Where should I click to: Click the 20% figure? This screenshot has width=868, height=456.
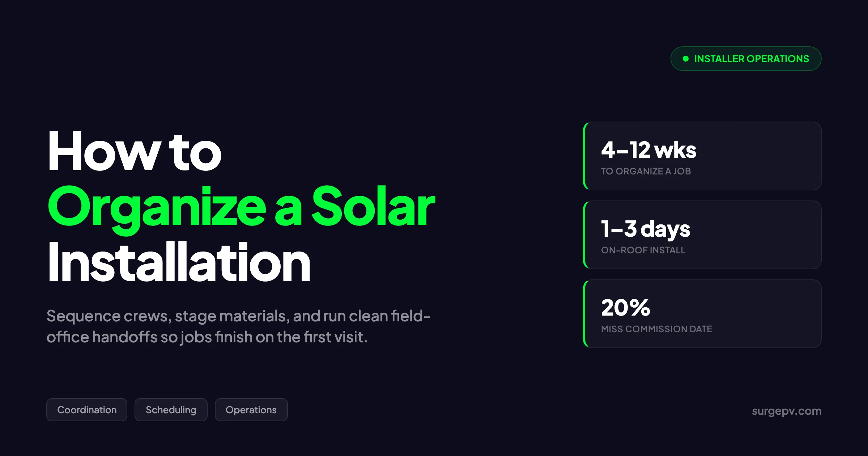click(625, 308)
